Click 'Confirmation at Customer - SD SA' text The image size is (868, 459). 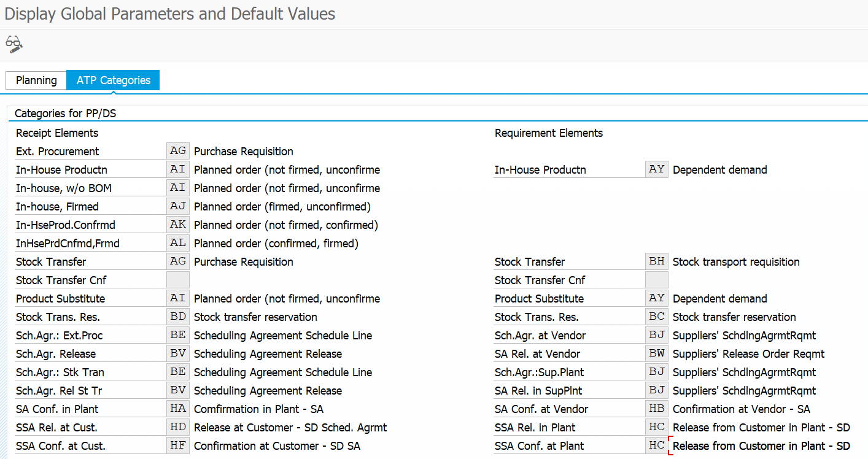(x=277, y=446)
